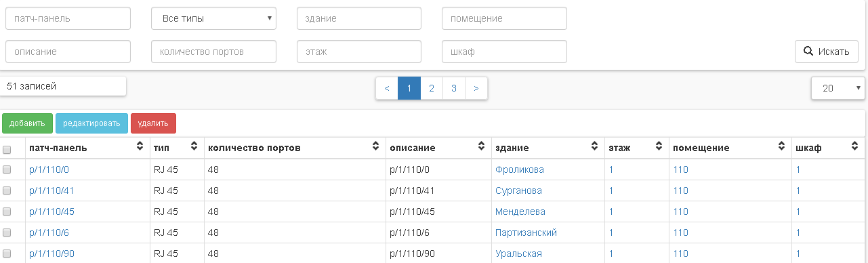Sort by патч-панель column arrows icon
This screenshot has width=868, height=263.
click(140, 146)
